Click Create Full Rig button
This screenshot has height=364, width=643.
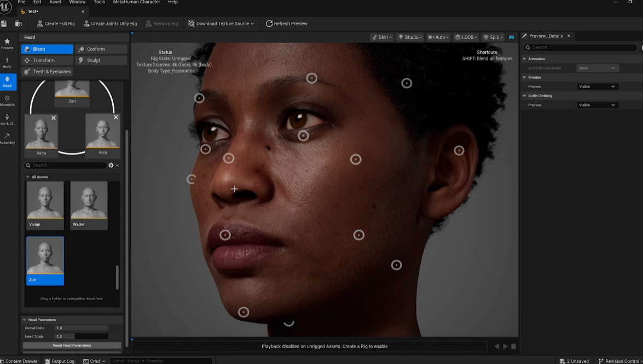tap(56, 24)
